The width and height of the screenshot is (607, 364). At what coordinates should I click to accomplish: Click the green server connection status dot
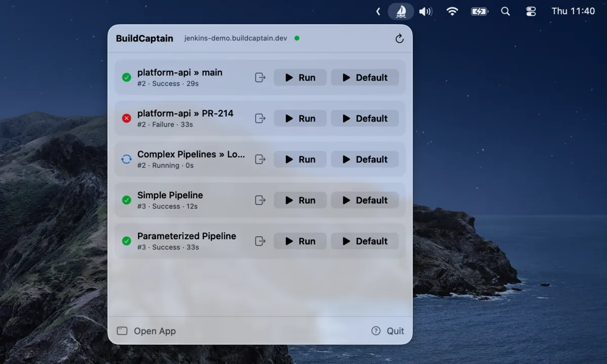click(x=297, y=38)
